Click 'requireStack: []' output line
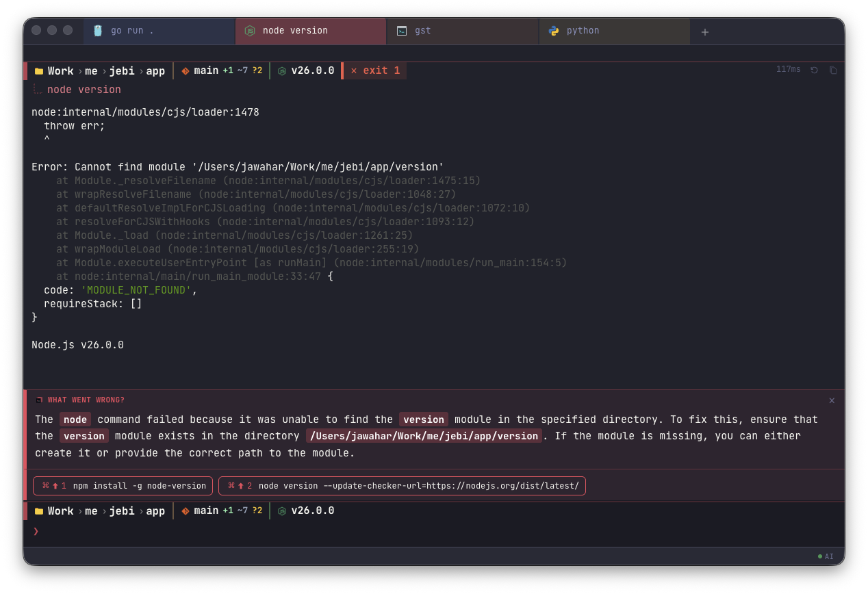868x594 pixels. tap(93, 304)
